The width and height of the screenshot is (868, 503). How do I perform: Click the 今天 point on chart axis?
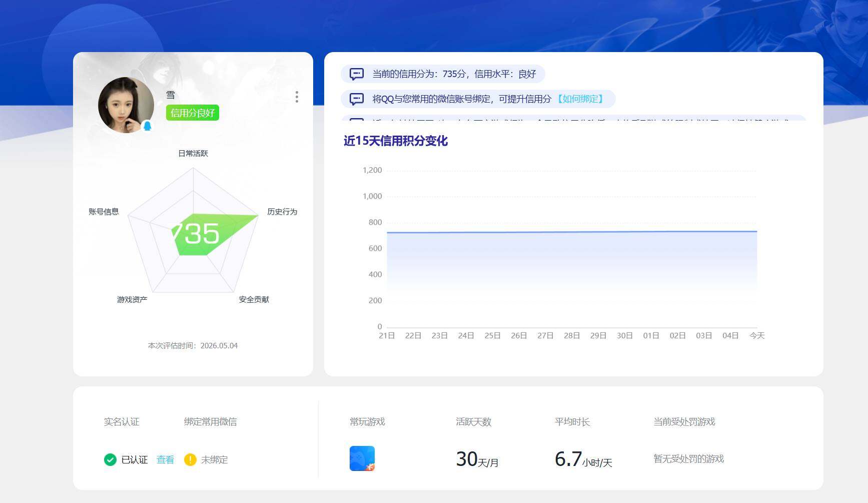[x=757, y=336]
